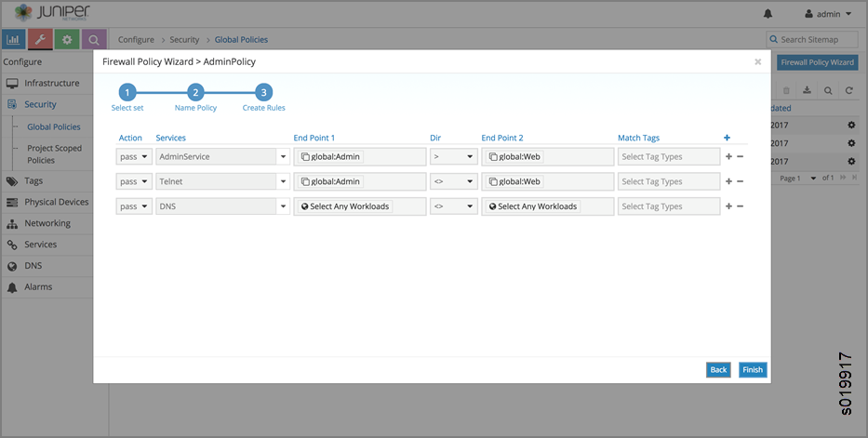Go to wizard step 2 Name Policy
The width and height of the screenshot is (868, 438).
coord(195,92)
